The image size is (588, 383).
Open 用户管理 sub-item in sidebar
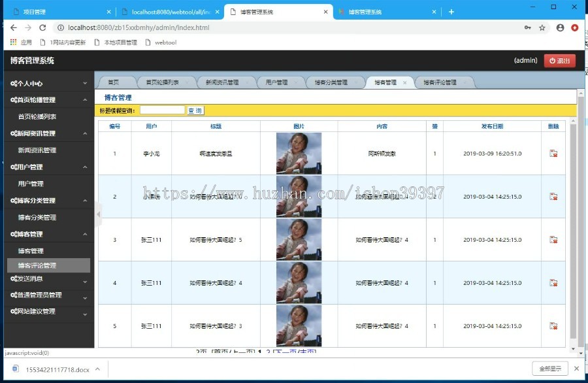[31, 184]
